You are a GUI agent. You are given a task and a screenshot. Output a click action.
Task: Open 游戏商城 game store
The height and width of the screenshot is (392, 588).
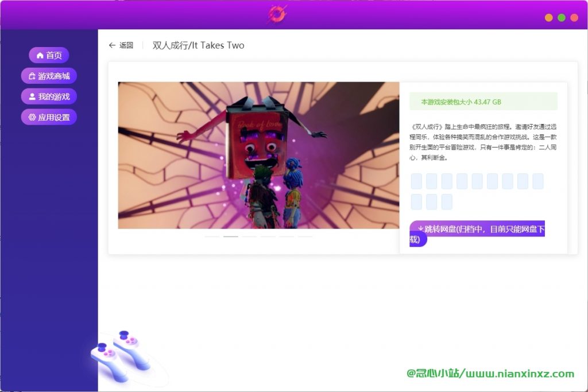pos(49,76)
